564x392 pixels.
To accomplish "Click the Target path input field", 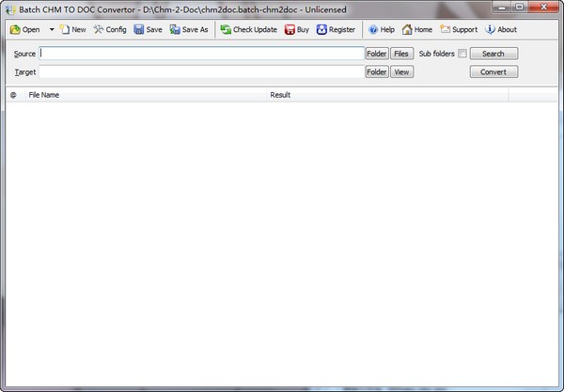I will [x=201, y=71].
